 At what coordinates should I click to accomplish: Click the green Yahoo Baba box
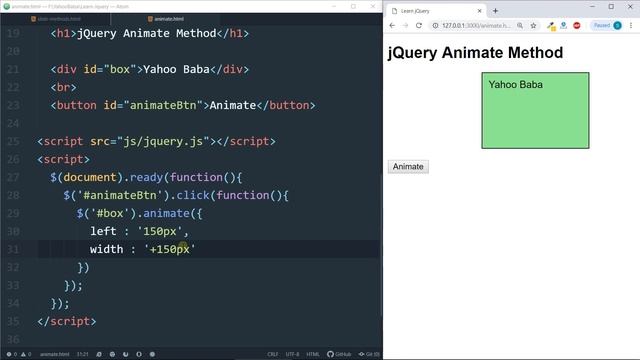click(x=535, y=110)
